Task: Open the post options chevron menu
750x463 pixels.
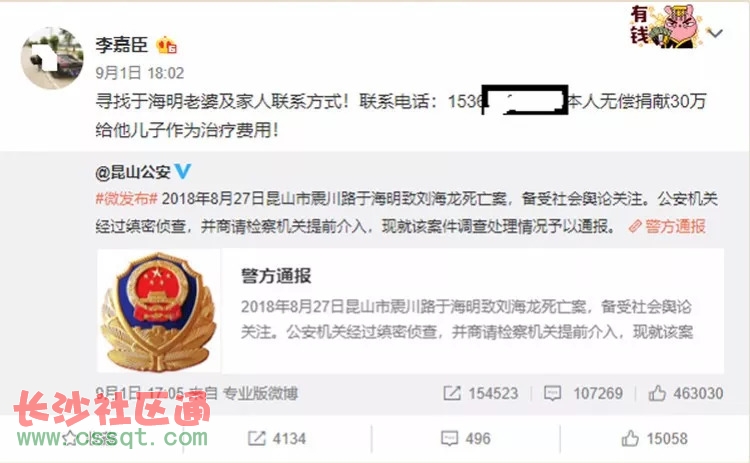Action: pyautogui.click(x=715, y=33)
